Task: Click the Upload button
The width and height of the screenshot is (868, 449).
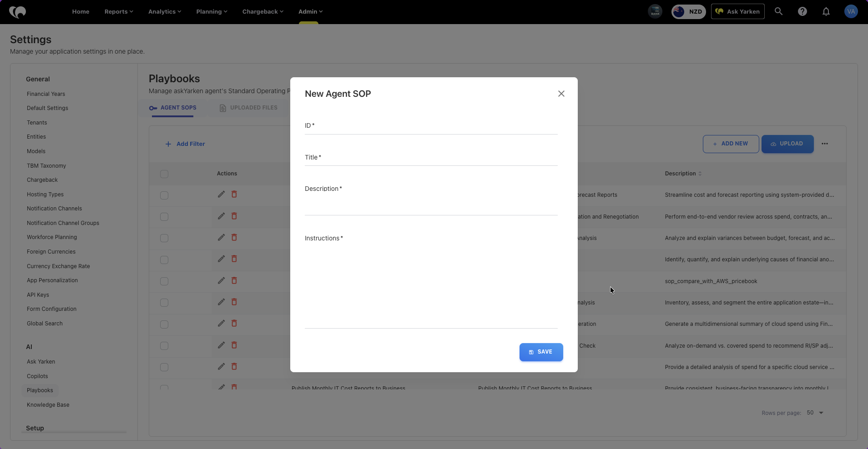Action: (x=787, y=144)
